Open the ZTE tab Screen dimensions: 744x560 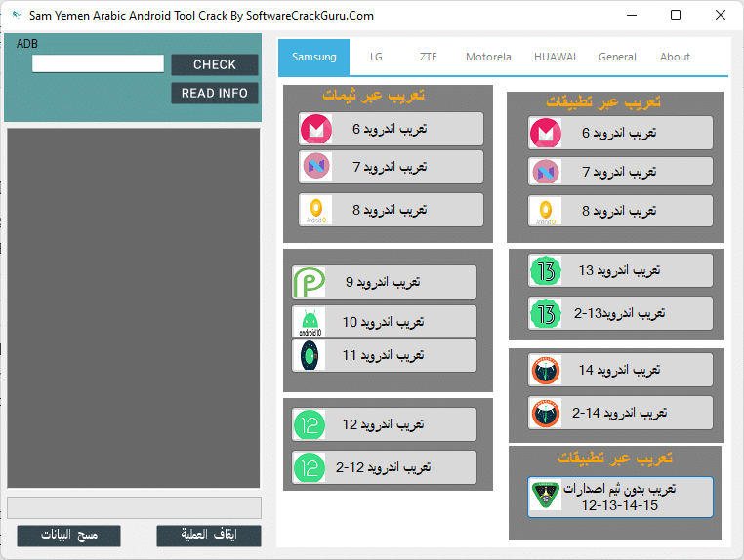pyautogui.click(x=428, y=57)
